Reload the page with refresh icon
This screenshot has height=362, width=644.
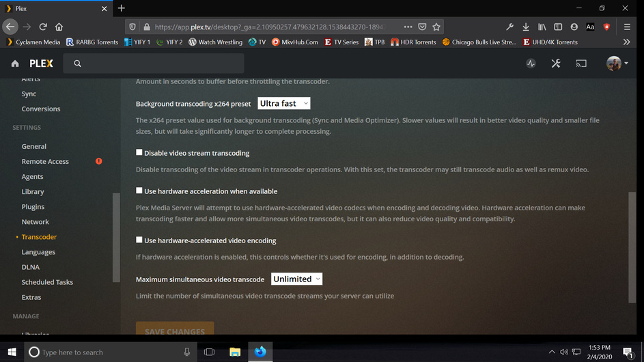[x=43, y=27]
